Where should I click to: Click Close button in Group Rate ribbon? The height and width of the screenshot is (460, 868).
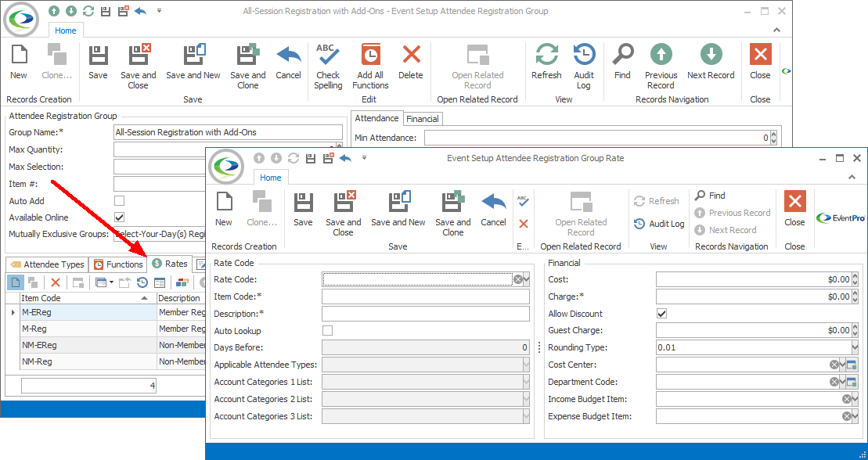794,210
